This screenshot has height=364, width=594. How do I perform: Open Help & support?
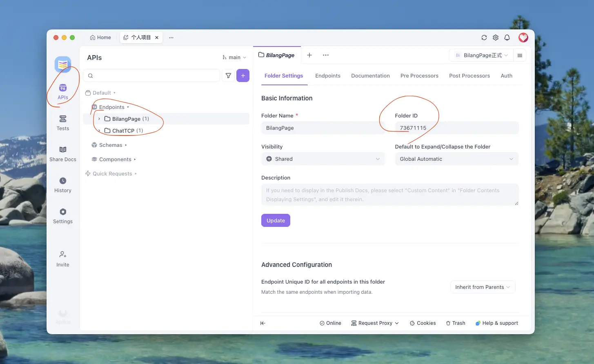click(497, 323)
